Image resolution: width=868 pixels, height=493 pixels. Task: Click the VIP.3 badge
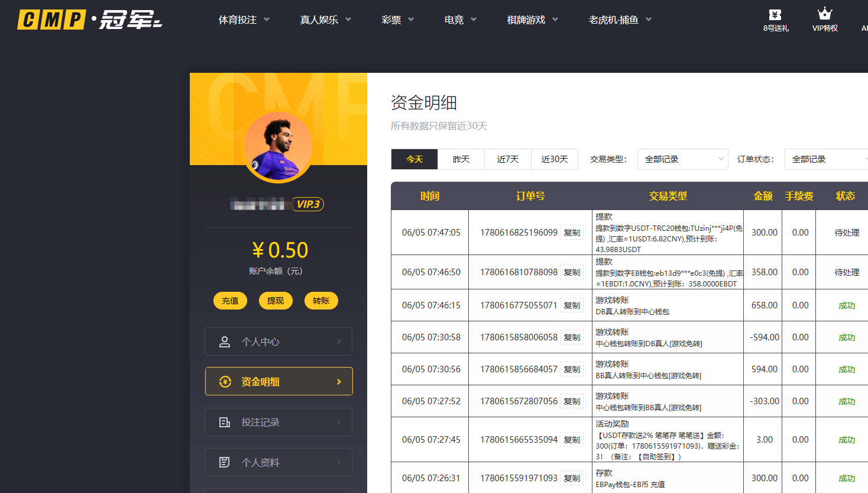point(308,204)
